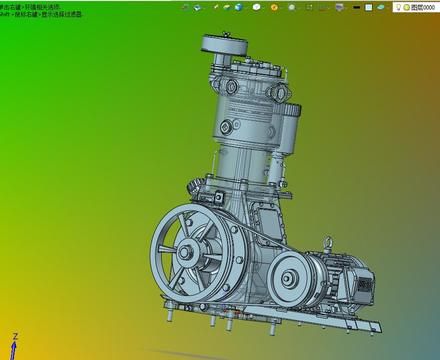Click the orange circular icon in toolbar

(x=274, y=7)
